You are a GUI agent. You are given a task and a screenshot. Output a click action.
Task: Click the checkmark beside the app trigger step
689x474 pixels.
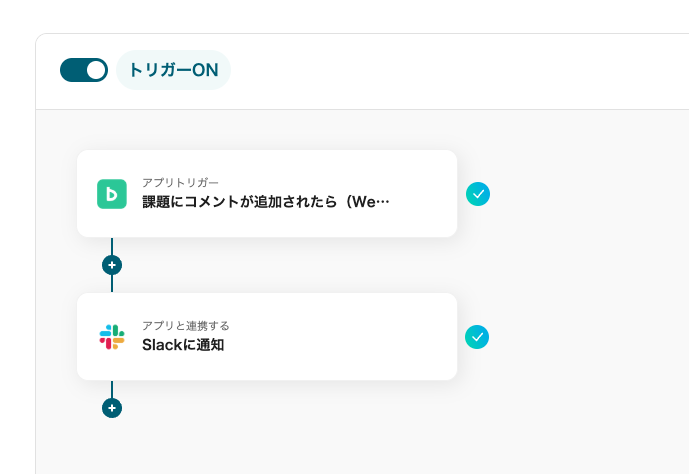click(x=478, y=193)
